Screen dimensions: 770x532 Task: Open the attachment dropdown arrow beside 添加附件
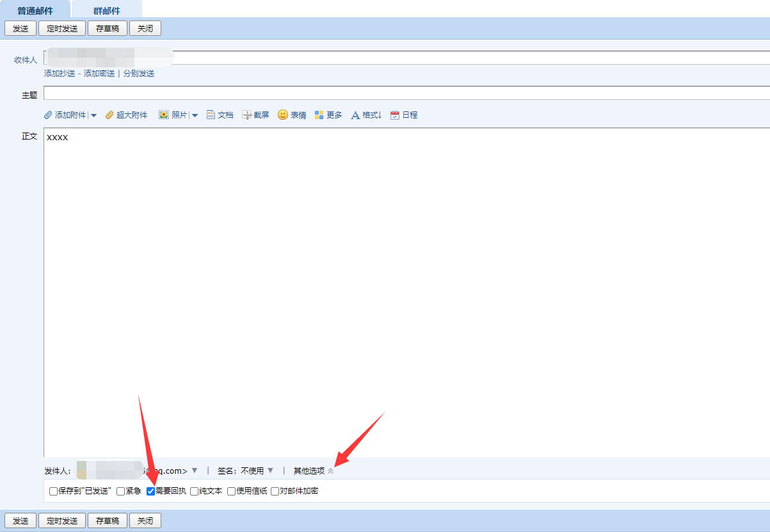click(93, 116)
